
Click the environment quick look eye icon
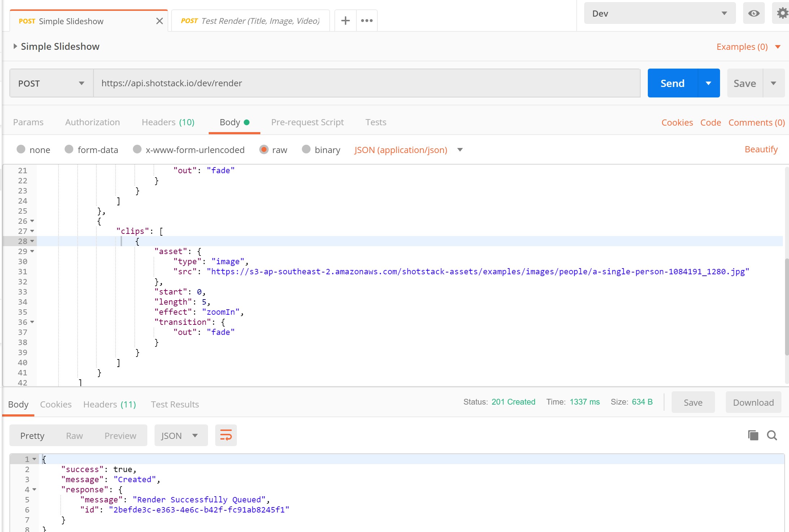[754, 13]
